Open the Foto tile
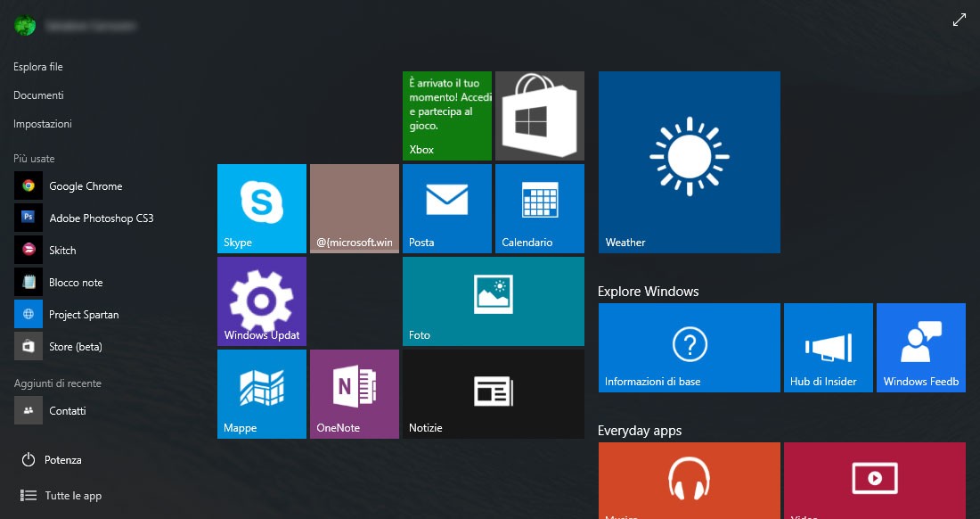 click(494, 301)
